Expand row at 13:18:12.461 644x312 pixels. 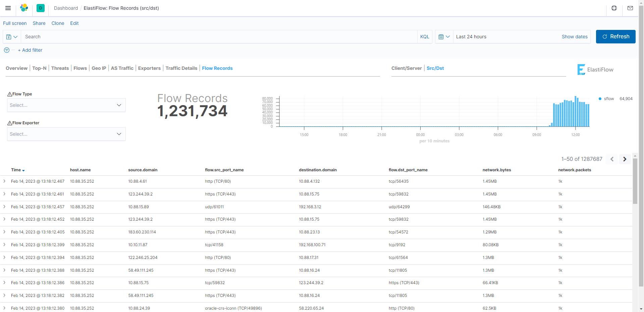[x=4, y=194]
